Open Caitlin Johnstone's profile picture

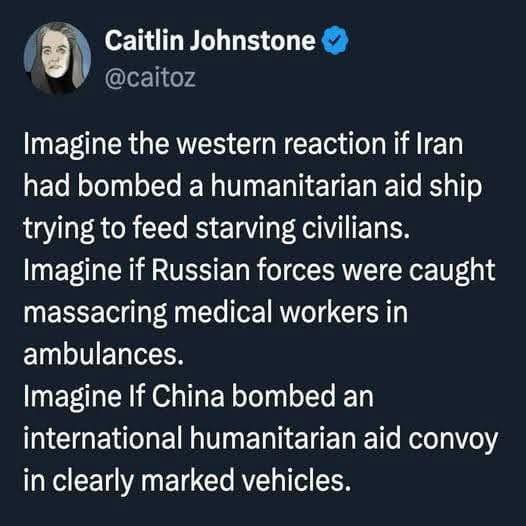(x=57, y=58)
